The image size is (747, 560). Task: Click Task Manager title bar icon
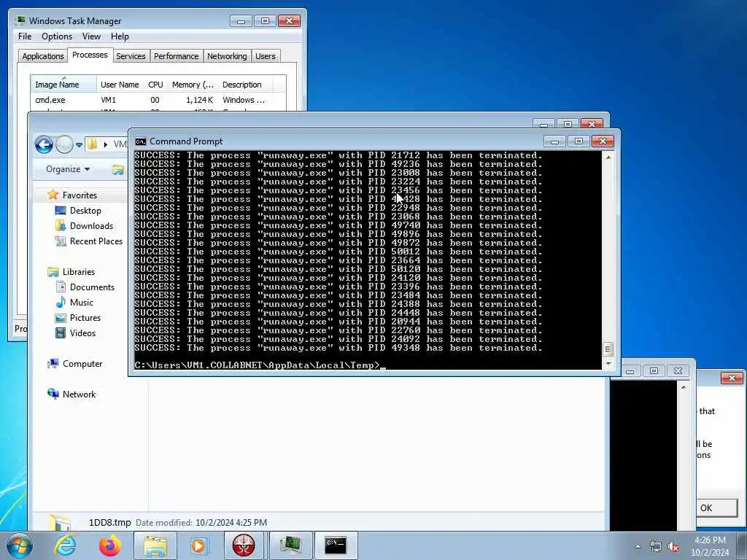[x=20, y=20]
